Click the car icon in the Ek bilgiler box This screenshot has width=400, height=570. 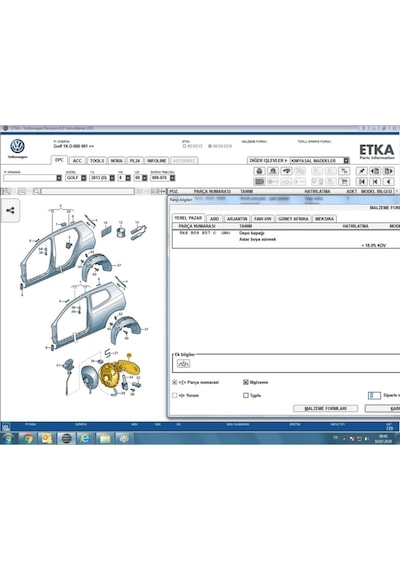183,363
